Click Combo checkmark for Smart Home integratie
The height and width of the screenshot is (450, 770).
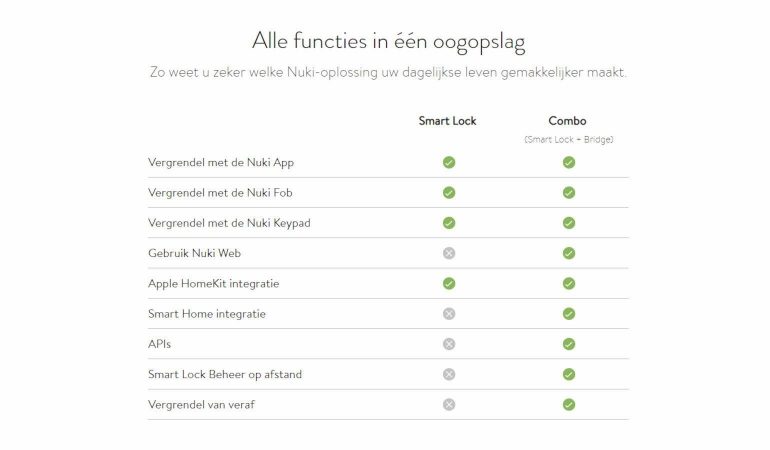[568, 314]
